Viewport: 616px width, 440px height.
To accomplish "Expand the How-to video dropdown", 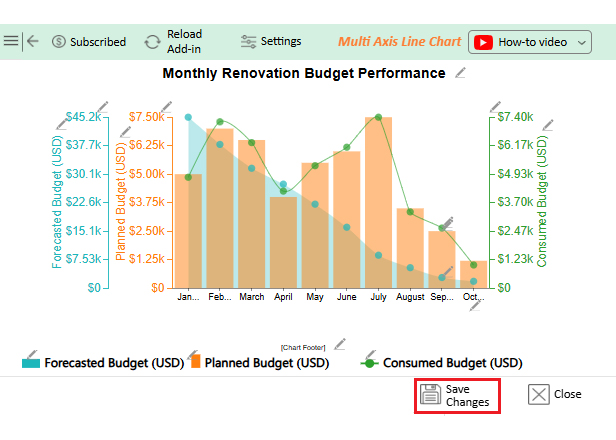I will pos(582,42).
